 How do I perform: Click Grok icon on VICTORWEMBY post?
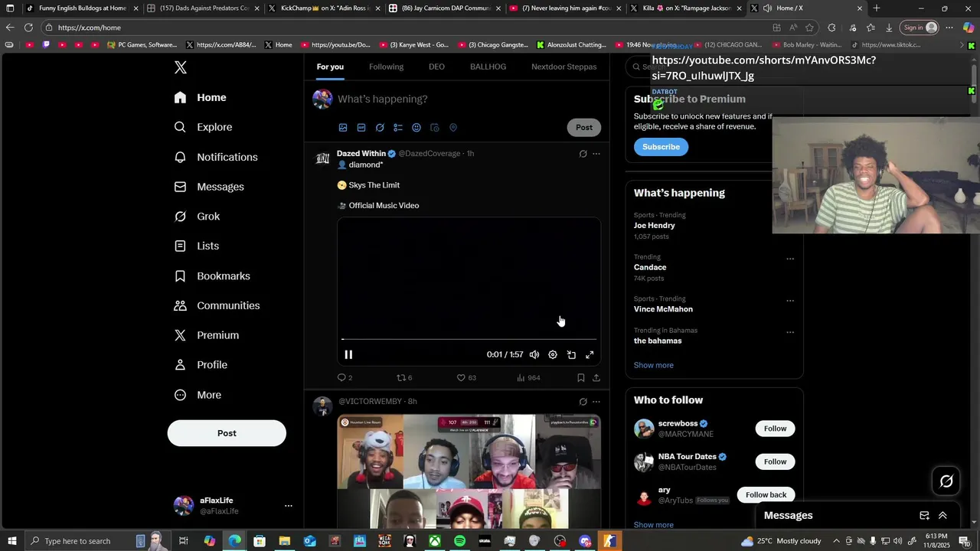583,402
